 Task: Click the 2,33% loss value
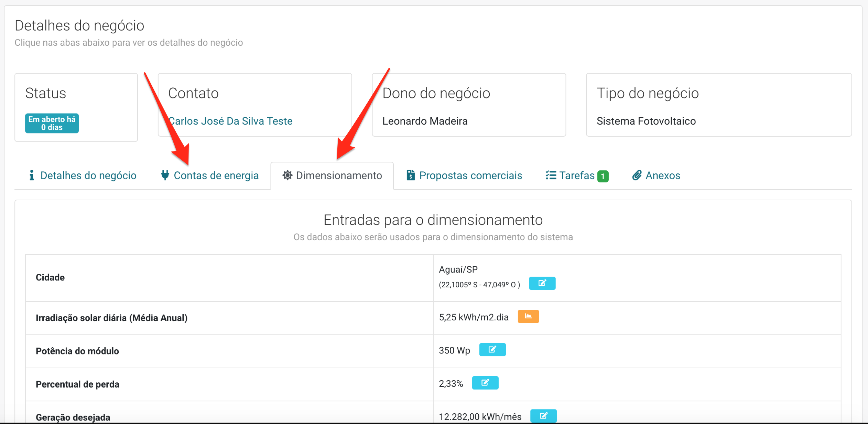pos(451,383)
